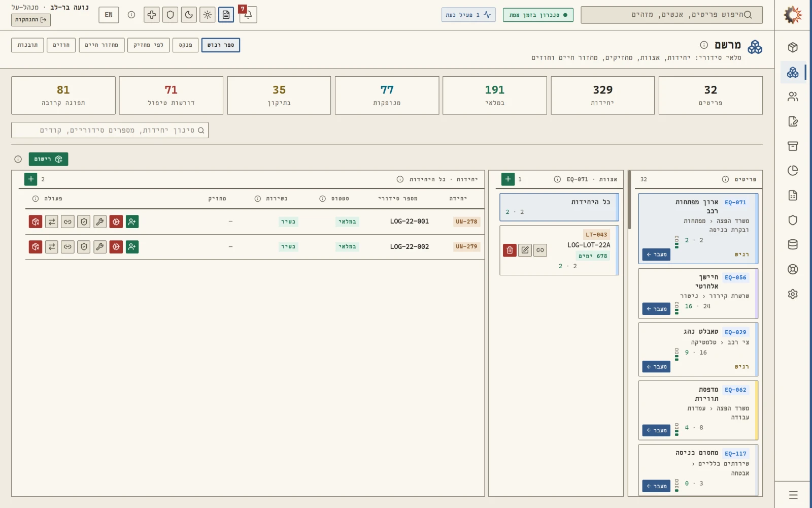Add a unit with the green plus button
The height and width of the screenshot is (508, 812).
pos(31,179)
